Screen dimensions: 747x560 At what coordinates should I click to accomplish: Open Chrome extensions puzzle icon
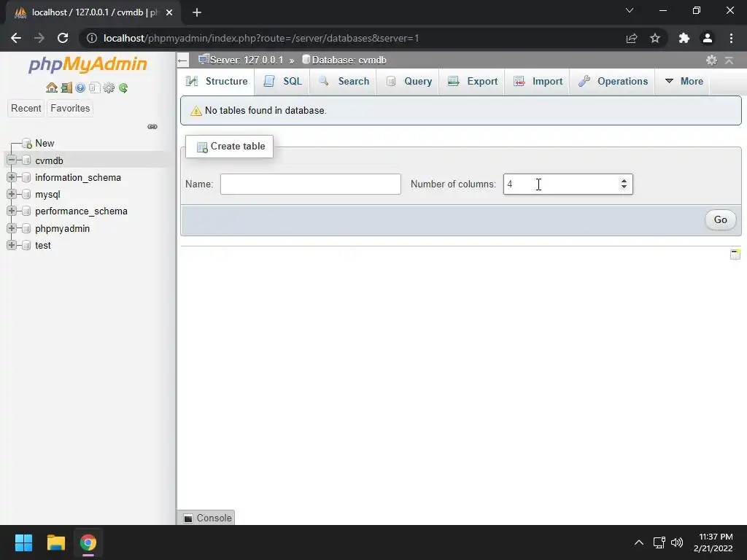click(684, 38)
